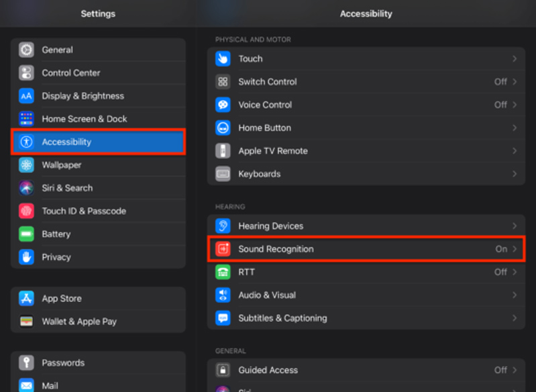Open Sound Recognition via its chevron
Image resolution: width=536 pixels, height=392 pixels.
coord(515,249)
